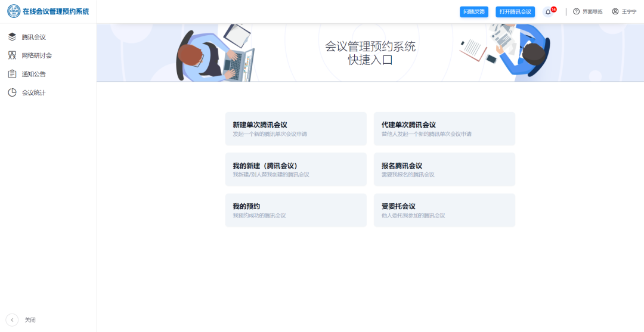
Task: Open 我的新建（腾讯会议） card
Action: click(296, 169)
